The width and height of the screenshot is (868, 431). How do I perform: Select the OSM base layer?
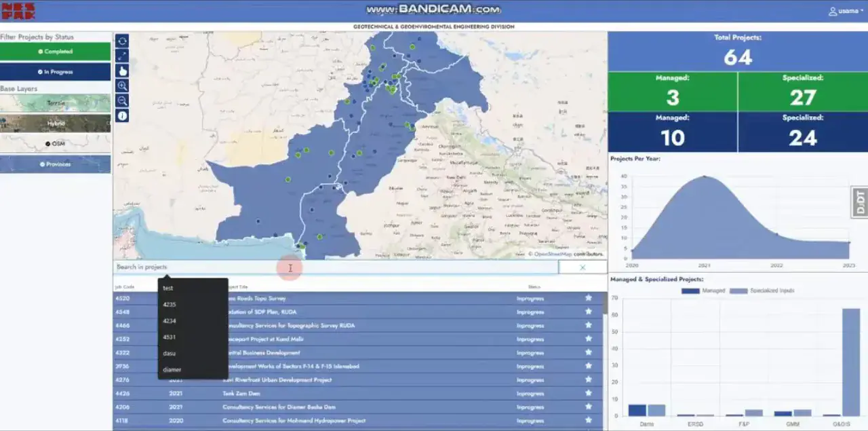click(56, 144)
